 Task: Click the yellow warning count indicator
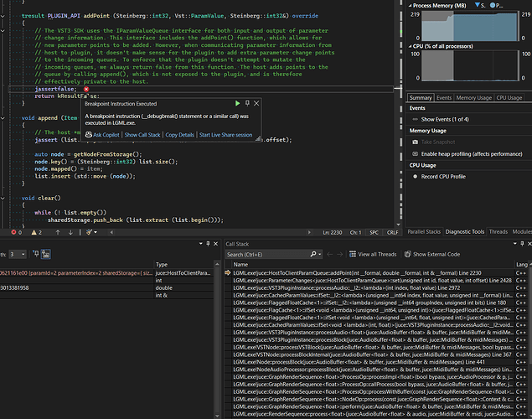point(36,232)
